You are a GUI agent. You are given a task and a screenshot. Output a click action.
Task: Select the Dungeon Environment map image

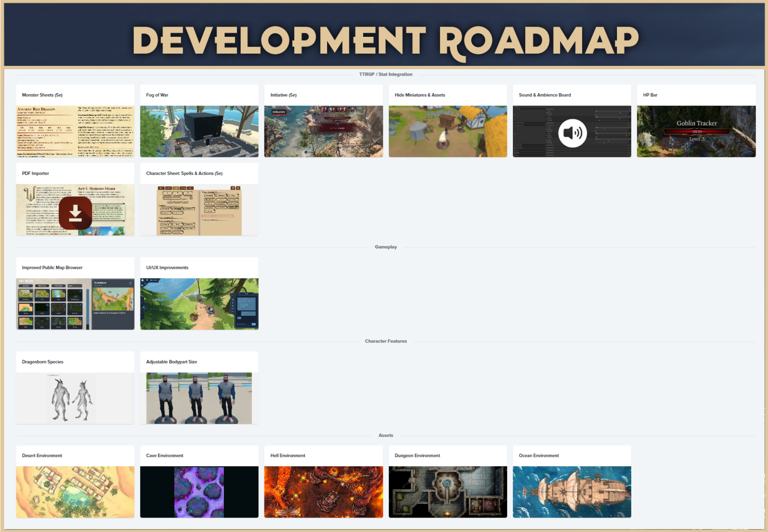pyautogui.click(x=448, y=492)
